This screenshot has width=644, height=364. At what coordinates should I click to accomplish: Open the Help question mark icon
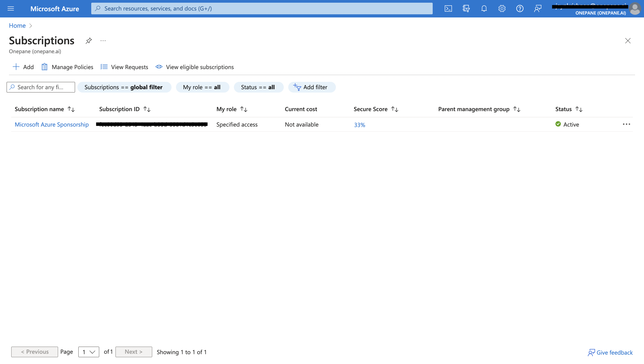tap(520, 8)
